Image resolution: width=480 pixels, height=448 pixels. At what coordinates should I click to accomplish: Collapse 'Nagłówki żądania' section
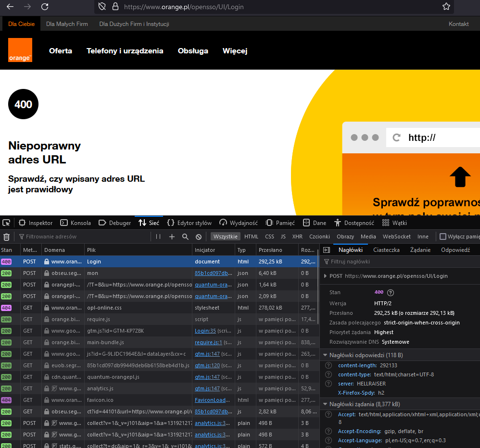[x=325, y=404]
